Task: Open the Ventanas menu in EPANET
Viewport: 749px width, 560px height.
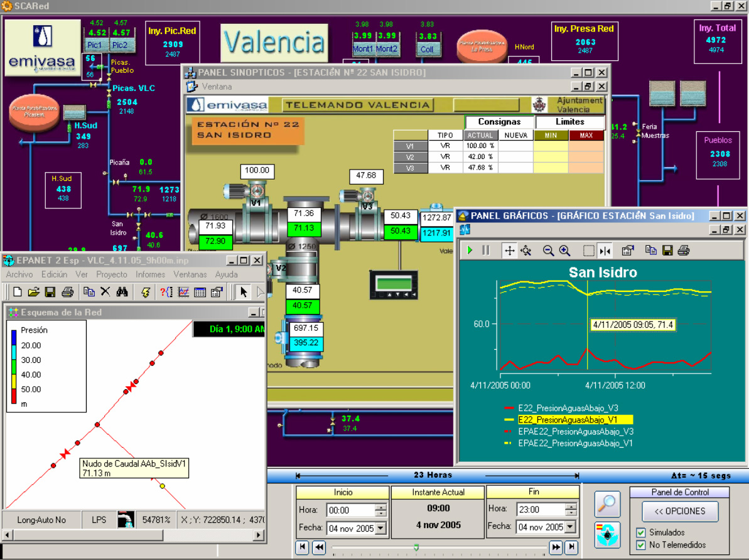Action: click(190, 274)
